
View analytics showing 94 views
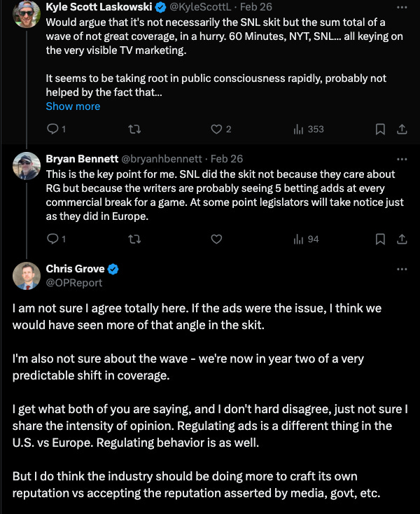(x=307, y=239)
